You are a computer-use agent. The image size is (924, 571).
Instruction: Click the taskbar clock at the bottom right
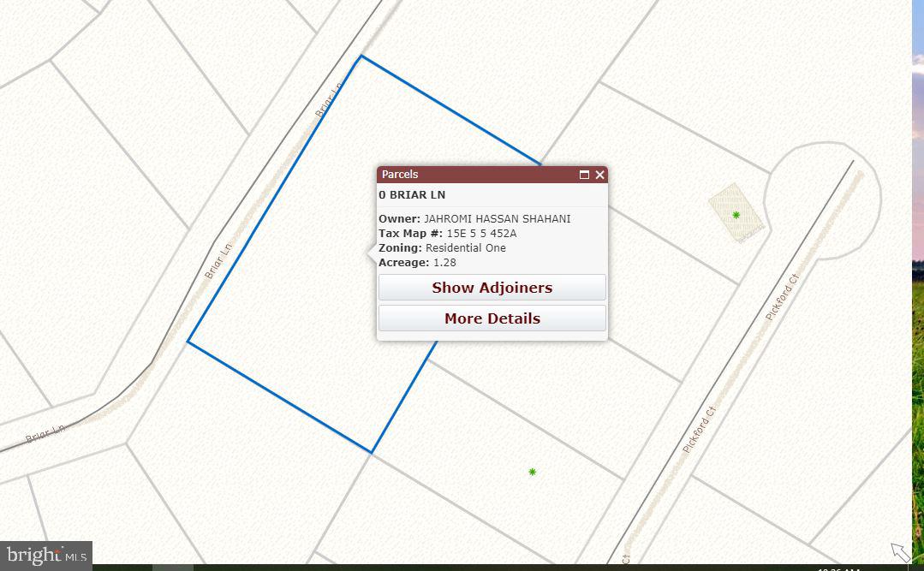tap(839, 568)
